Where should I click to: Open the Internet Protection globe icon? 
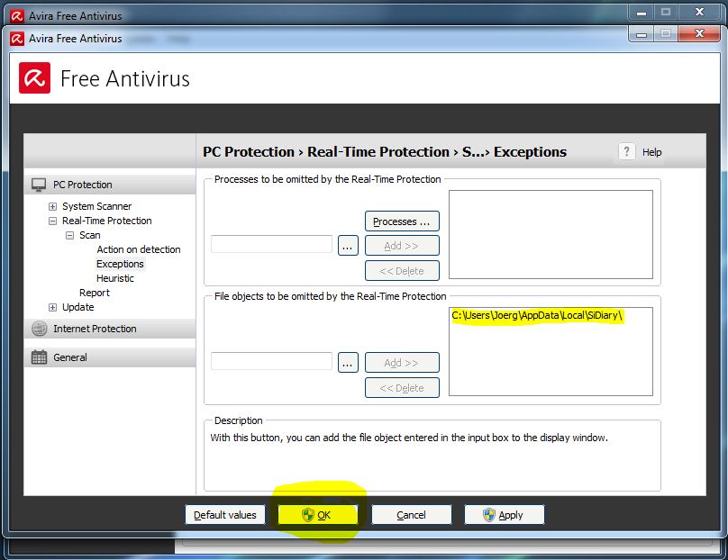point(38,328)
